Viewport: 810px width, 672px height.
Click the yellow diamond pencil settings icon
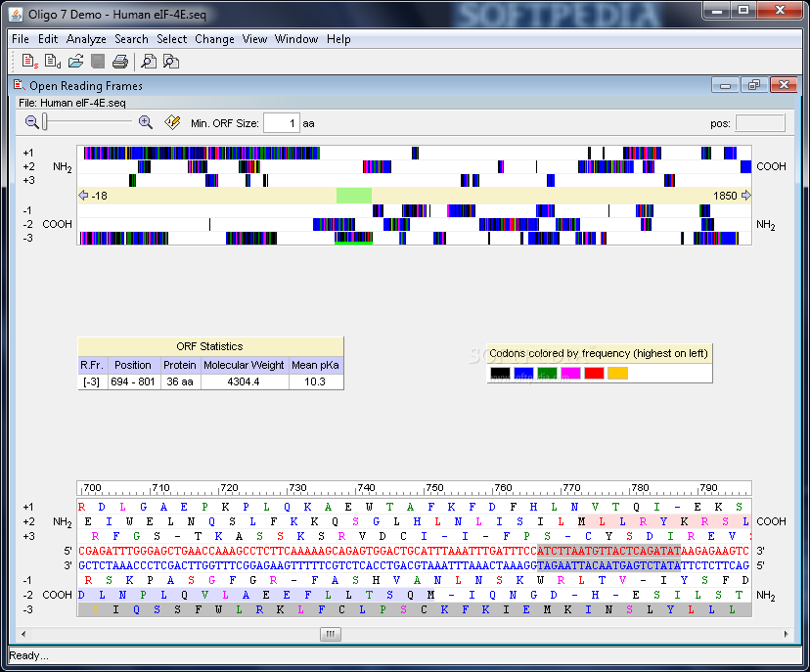pyautogui.click(x=172, y=122)
